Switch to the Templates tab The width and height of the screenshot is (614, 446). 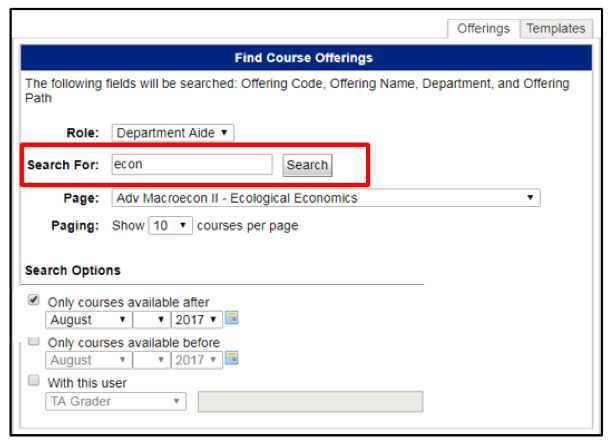[x=556, y=29]
